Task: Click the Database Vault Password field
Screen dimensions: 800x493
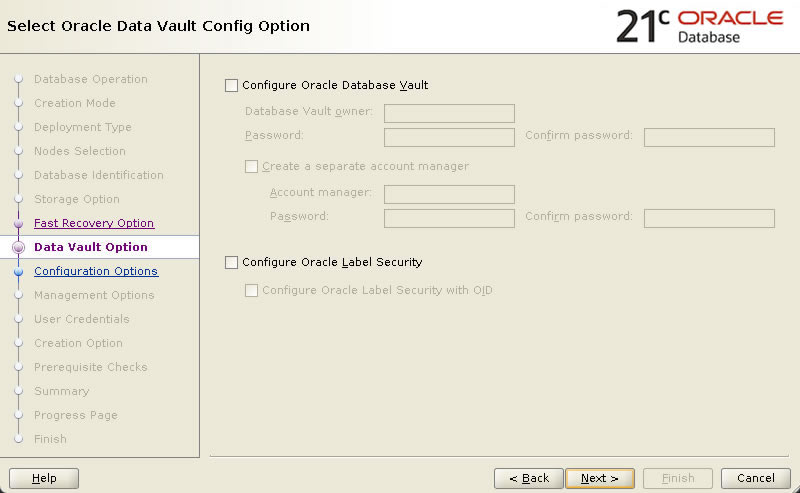Action: 449,137
